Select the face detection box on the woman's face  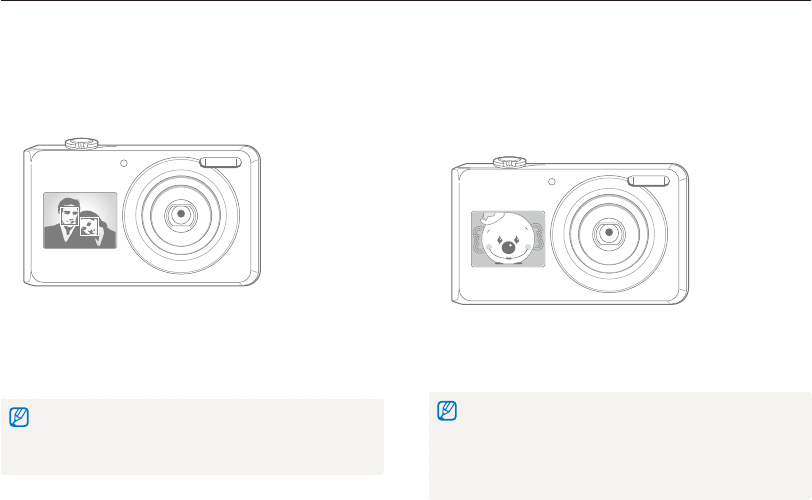(89, 227)
